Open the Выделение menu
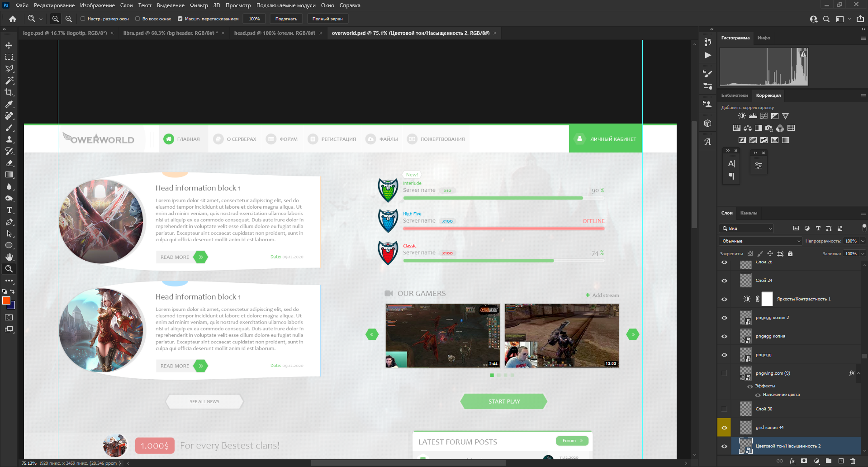Image resolution: width=868 pixels, height=467 pixels. [x=171, y=5]
